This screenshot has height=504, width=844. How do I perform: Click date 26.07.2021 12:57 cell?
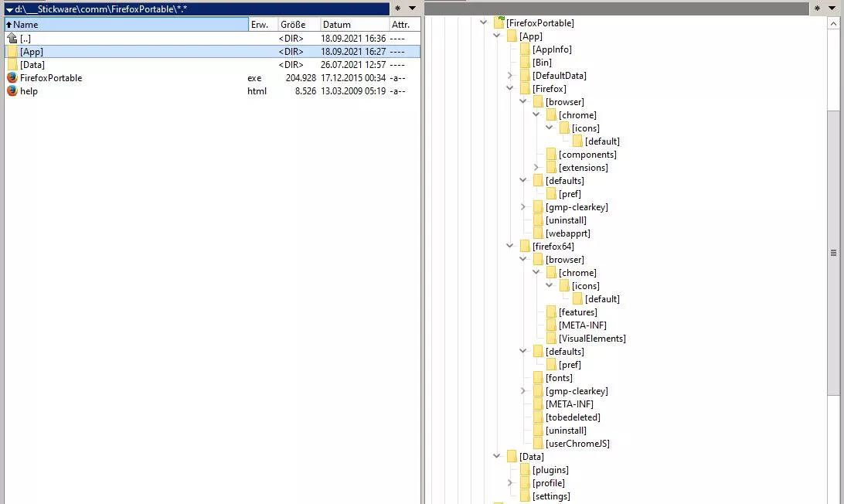tap(353, 65)
